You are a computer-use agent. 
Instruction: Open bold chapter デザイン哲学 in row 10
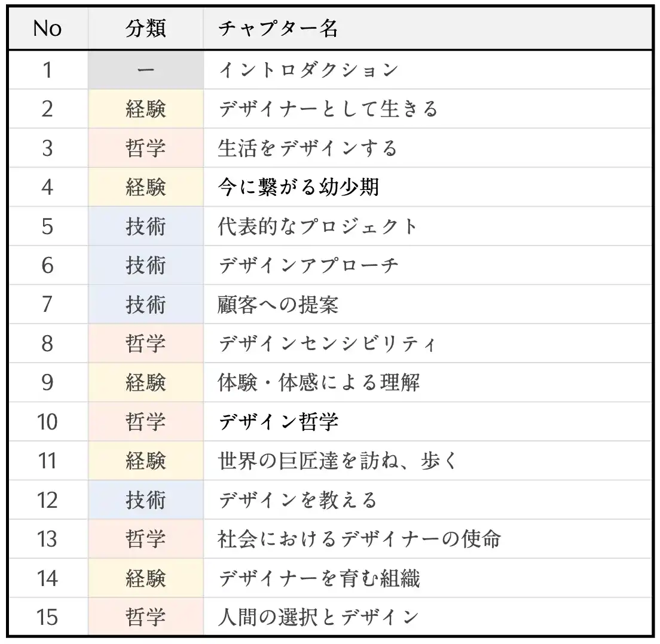278,422
